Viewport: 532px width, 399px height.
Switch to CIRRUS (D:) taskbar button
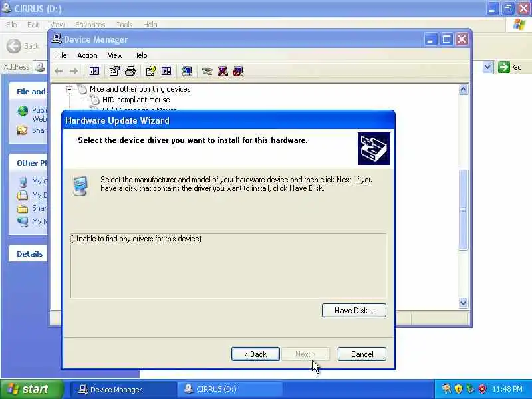point(229,390)
